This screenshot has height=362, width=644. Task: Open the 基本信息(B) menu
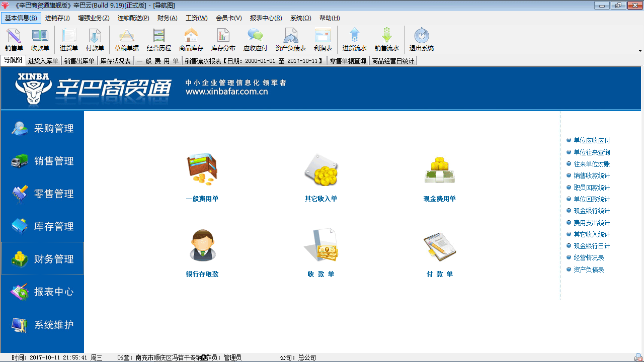21,18
